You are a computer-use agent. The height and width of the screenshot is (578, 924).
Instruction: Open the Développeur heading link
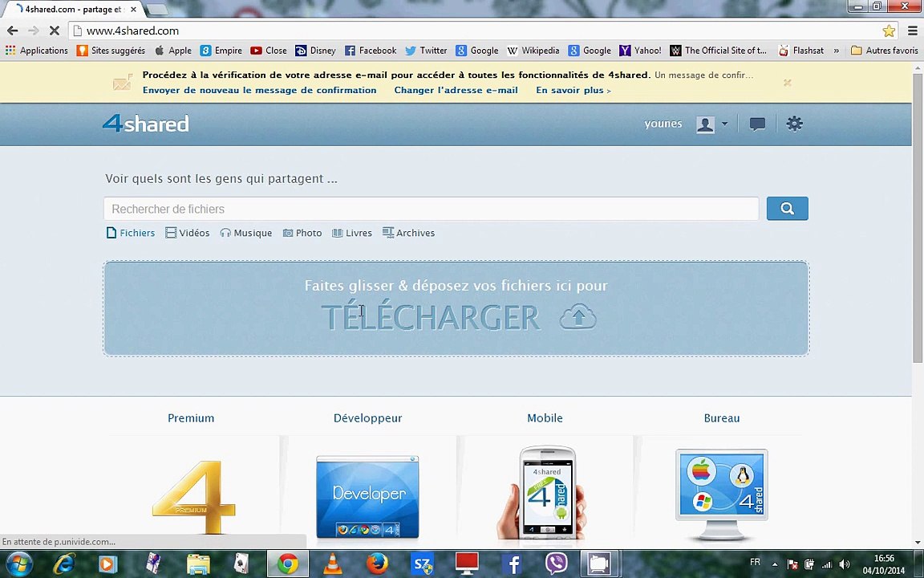(x=367, y=418)
